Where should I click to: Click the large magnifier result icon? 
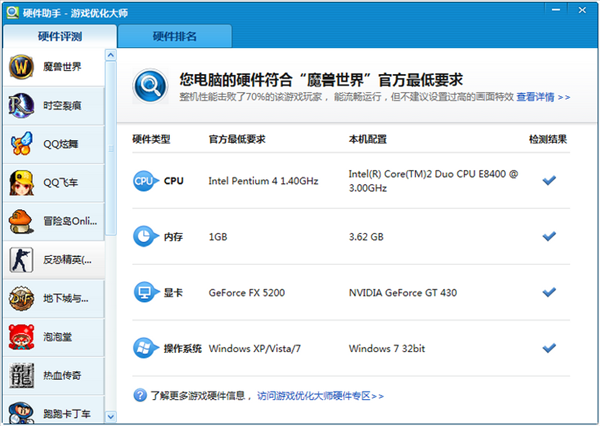tap(150, 86)
